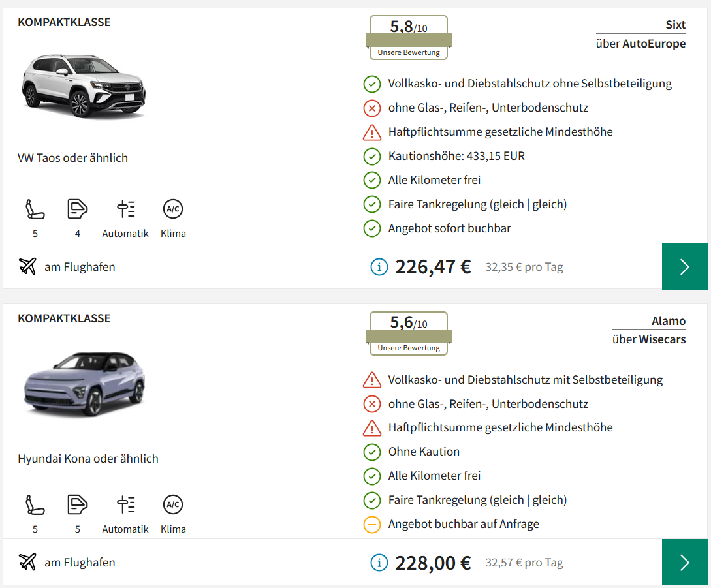Click the info icon beside 226,47 € price
This screenshot has height=588, width=711.
pyautogui.click(x=379, y=267)
